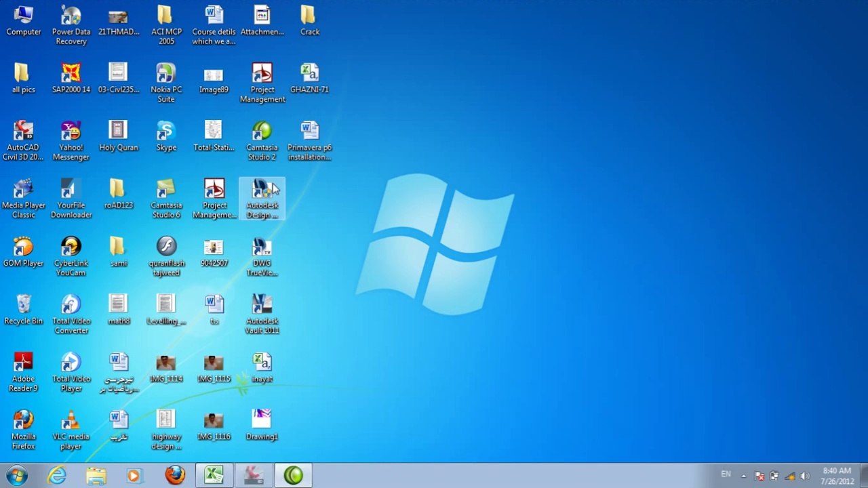Select the Autodesk Design shortcut

[x=262, y=199]
